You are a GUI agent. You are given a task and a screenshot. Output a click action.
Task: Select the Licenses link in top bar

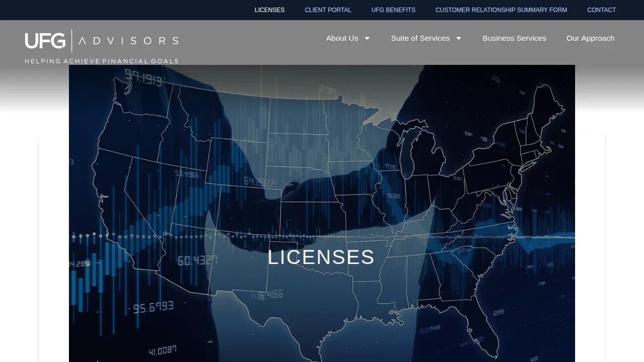270,10
